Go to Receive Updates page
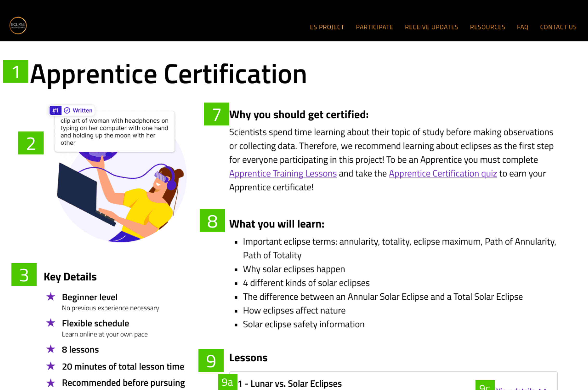The height and width of the screenshot is (390, 588). [x=431, y=27]
